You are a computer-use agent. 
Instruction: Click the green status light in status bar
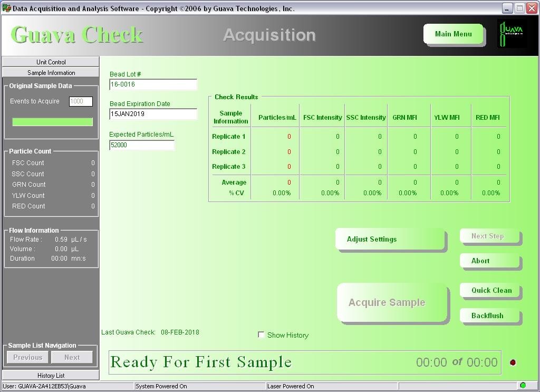[523, 385]
